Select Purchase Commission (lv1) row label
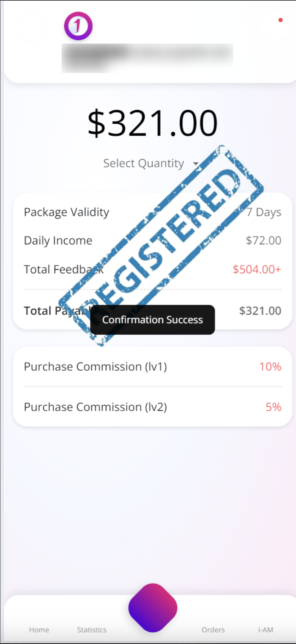This screenshot has height=644, width=296. [95, 367]
